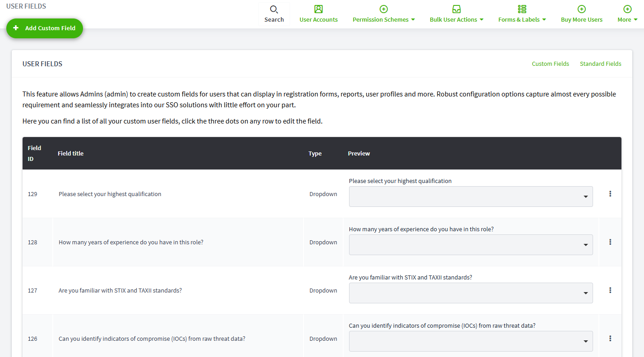Expand the highest qualification preview dropdown
The image size is (644, 357).
[471, 197]
